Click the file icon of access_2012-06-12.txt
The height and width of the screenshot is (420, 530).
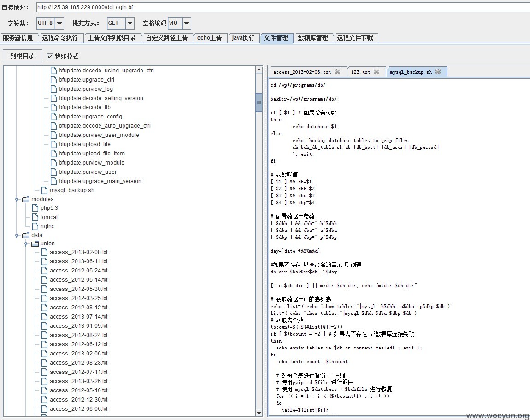44,344
